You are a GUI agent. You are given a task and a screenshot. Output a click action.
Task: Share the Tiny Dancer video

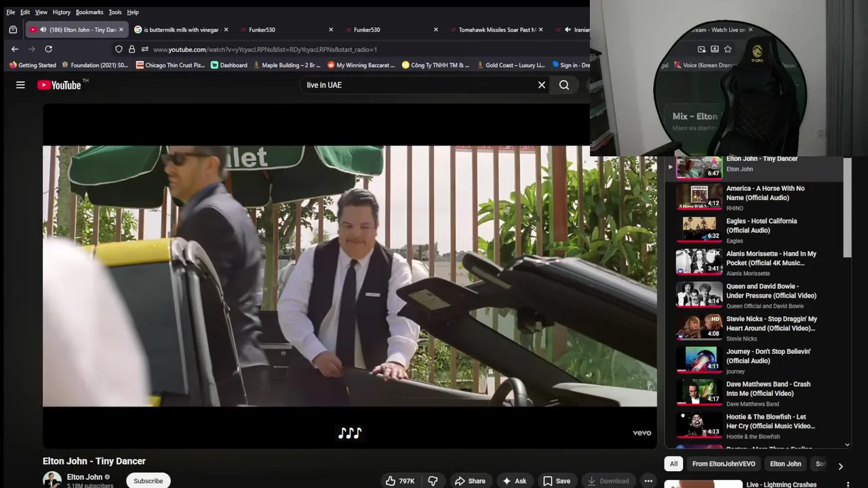pos(470,481)
